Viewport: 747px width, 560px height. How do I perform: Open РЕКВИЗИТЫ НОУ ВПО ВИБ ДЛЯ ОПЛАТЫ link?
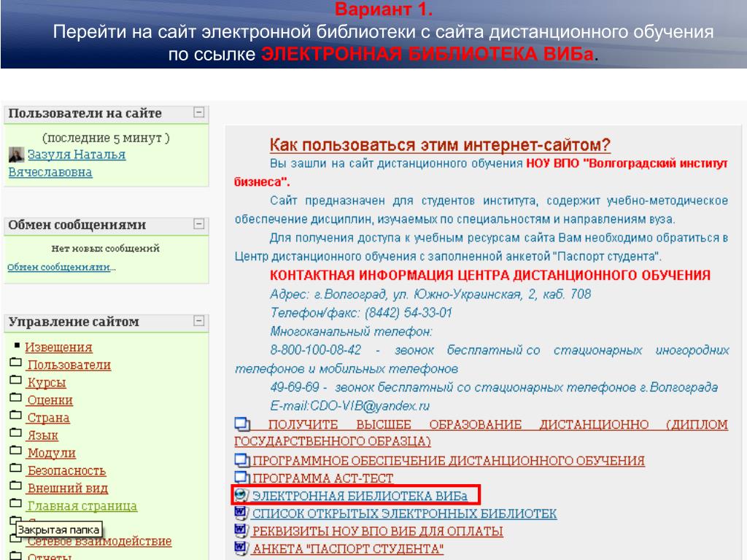point(378,532)
